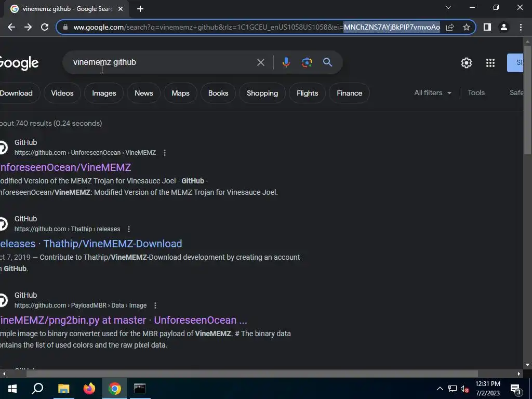
Task: Launch Firefox from taskbar
Action: point(89,389)
